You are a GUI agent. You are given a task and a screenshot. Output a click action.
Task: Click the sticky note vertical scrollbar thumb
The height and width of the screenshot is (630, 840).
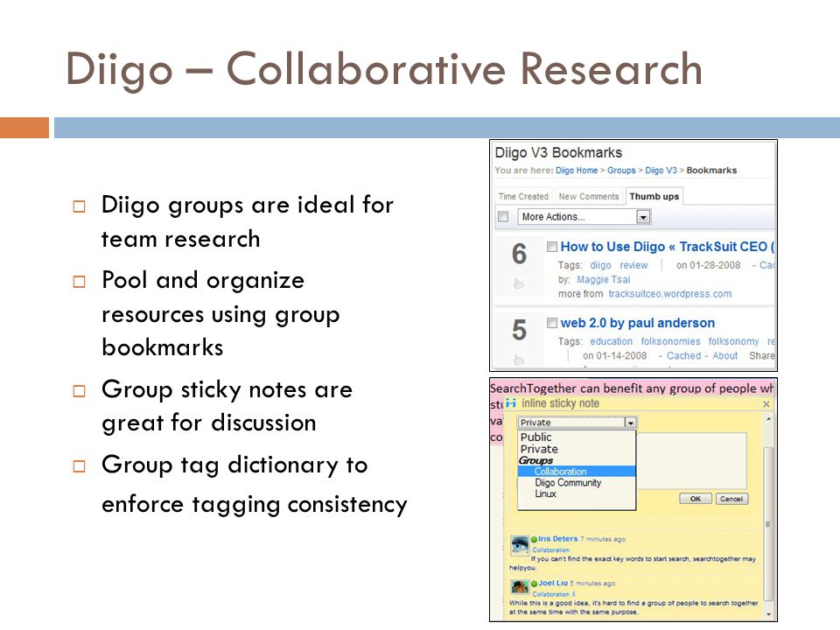768,522
